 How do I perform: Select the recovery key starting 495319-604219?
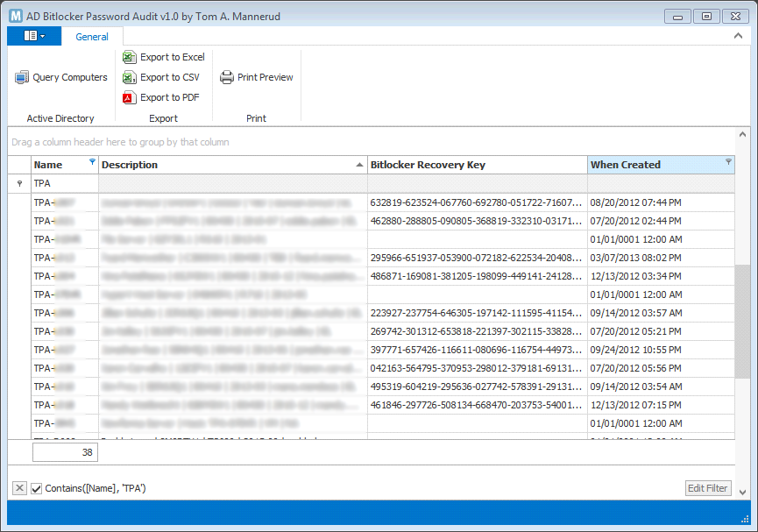(x=478, y=387)
